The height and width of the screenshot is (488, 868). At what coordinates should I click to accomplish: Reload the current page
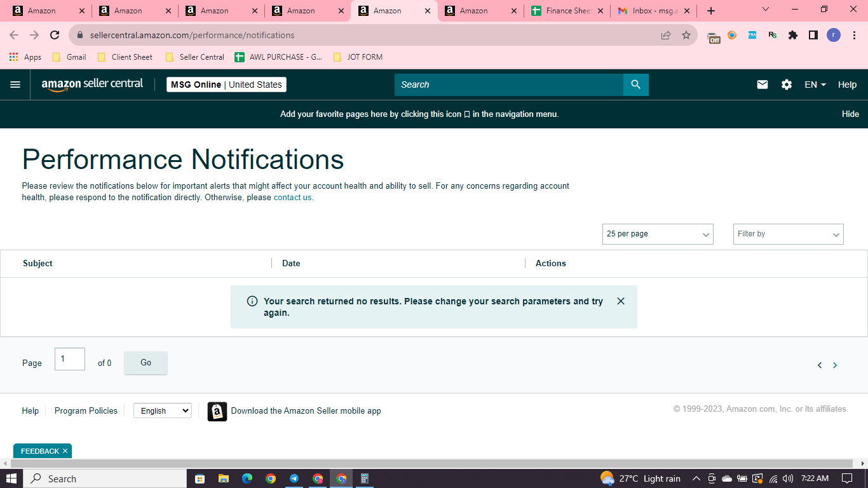click(x=55, y=35)
